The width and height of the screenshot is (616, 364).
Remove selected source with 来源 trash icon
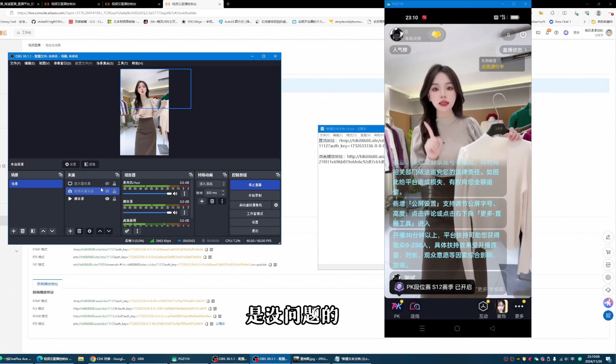(x=79, y=231)
